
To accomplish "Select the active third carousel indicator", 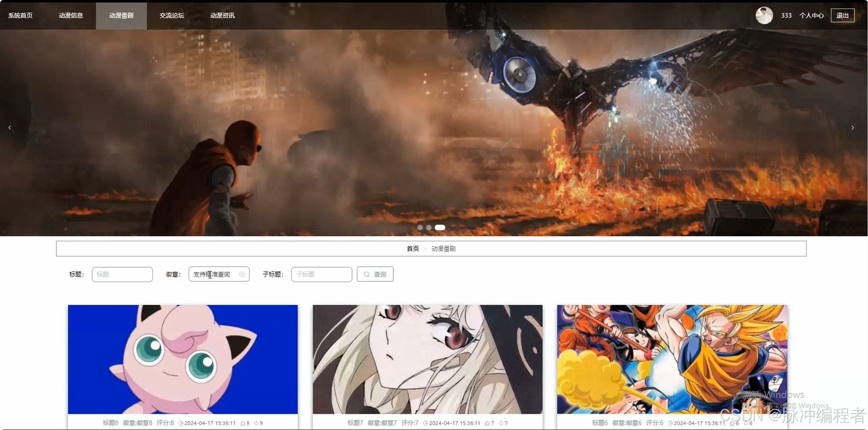I will pos(440,228).
